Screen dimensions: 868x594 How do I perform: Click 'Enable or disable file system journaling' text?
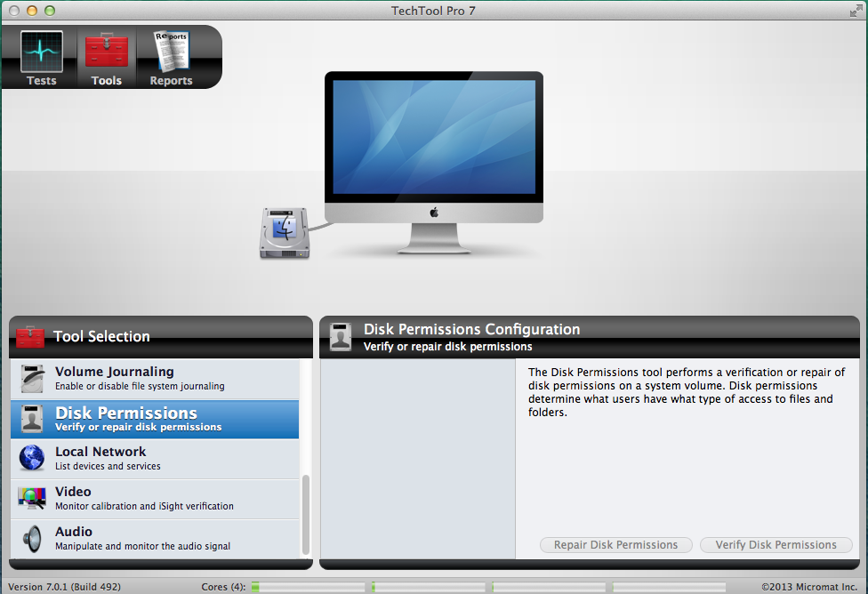[140, 387]
